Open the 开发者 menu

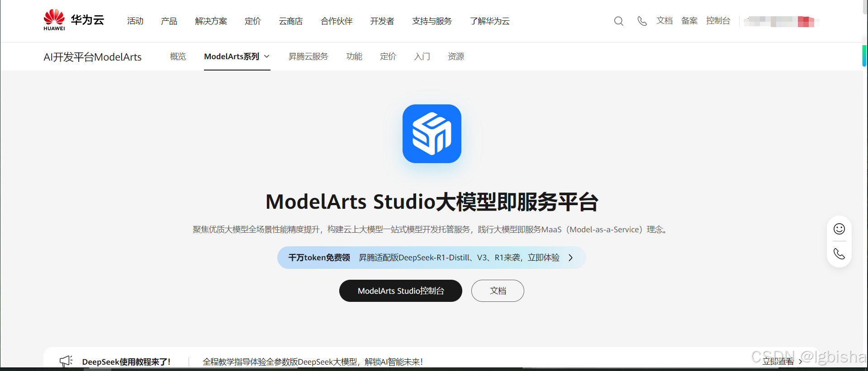pyautogui.click(x=382, y=21)
